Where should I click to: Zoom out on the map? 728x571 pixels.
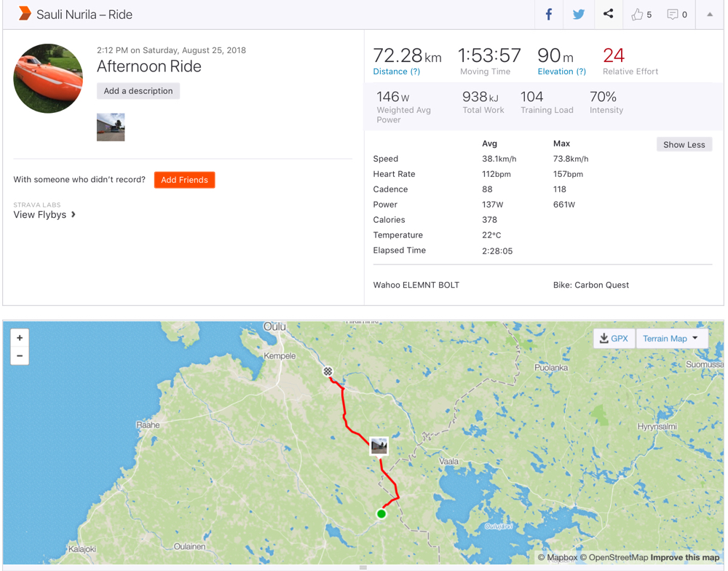click(20, 356)
